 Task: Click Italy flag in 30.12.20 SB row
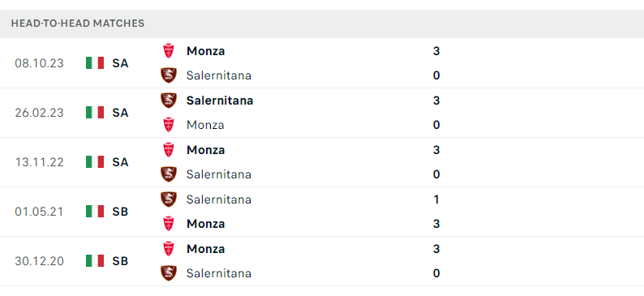pos(95,261)
